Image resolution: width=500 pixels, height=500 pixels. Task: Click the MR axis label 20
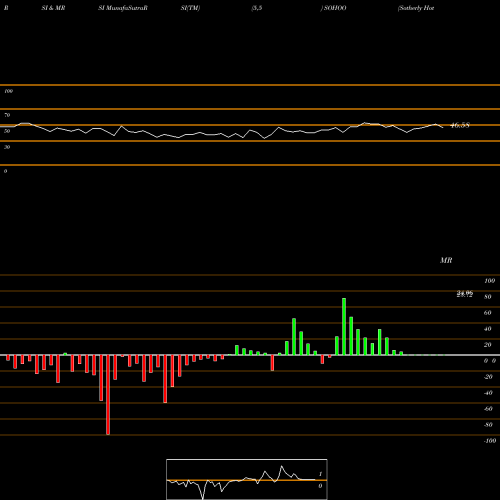coord(488,345)
